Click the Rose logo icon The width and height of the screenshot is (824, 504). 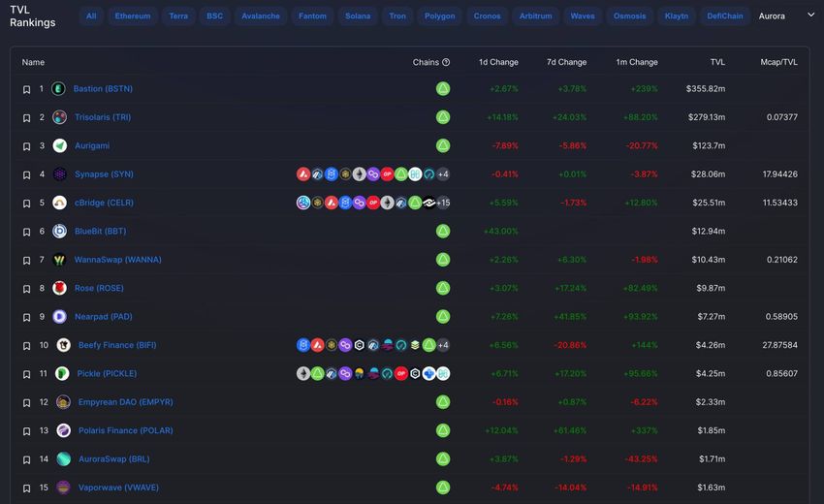click(x=59, y=288)
